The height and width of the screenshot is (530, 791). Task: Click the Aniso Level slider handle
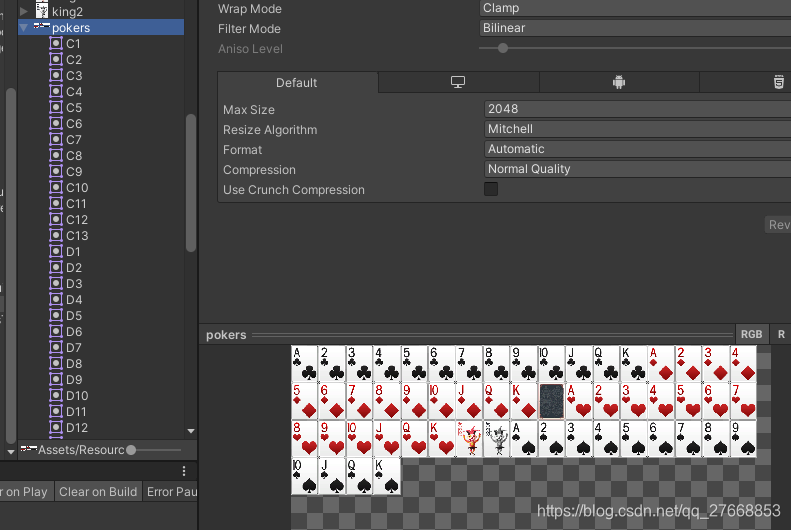pos(502,48)
